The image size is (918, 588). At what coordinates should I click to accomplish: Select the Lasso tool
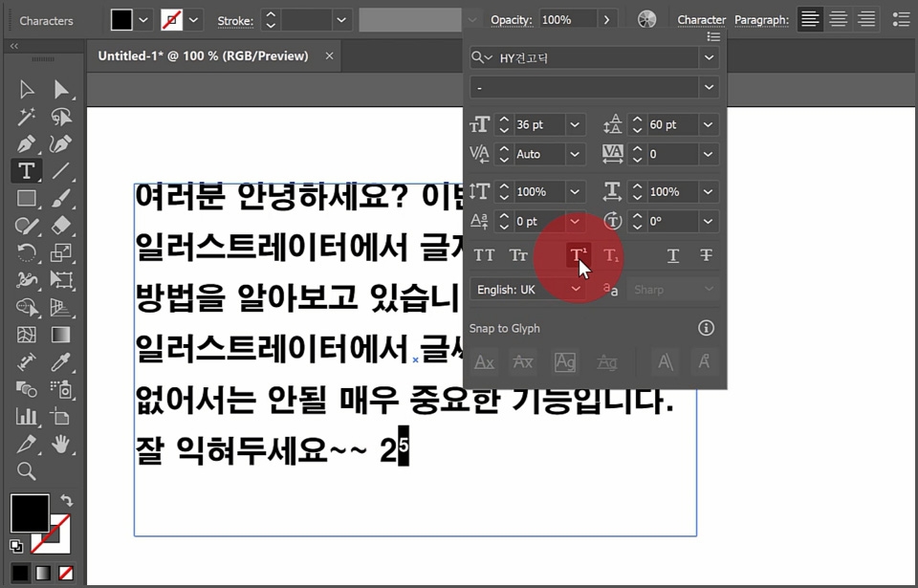[x=61, y=117]
